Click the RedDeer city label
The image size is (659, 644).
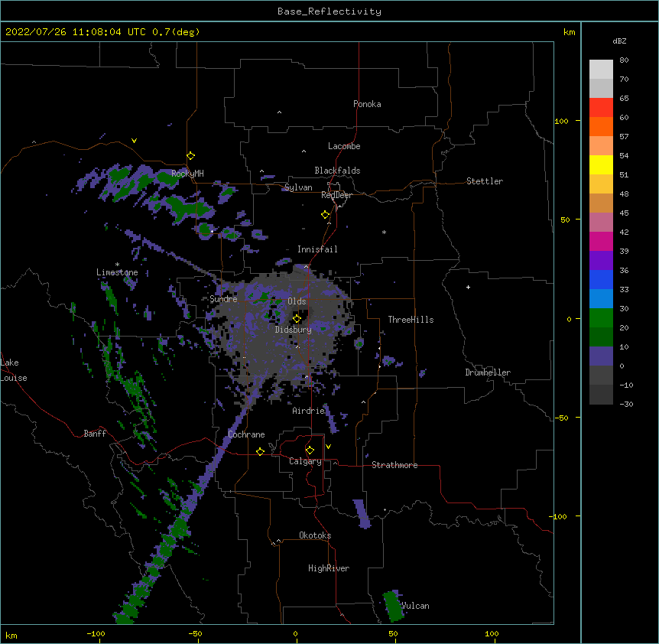(336, 195)
